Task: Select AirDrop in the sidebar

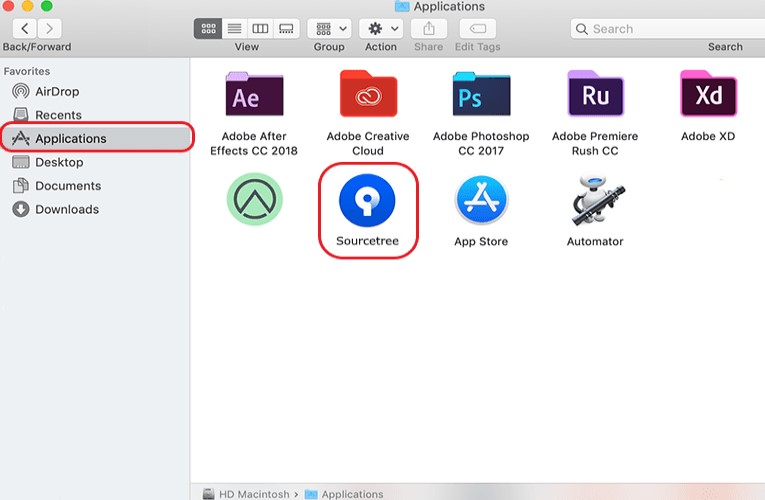Action: [96, 92]
